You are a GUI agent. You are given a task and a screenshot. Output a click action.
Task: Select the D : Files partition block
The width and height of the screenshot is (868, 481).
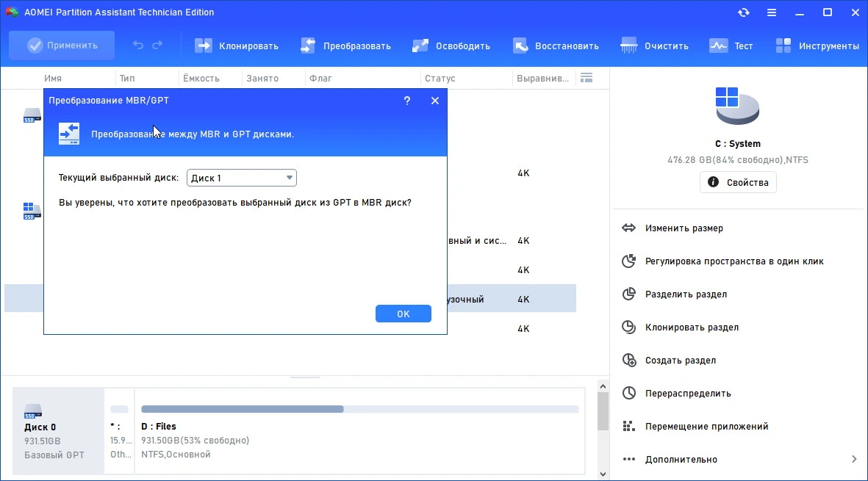pos(360,431)
